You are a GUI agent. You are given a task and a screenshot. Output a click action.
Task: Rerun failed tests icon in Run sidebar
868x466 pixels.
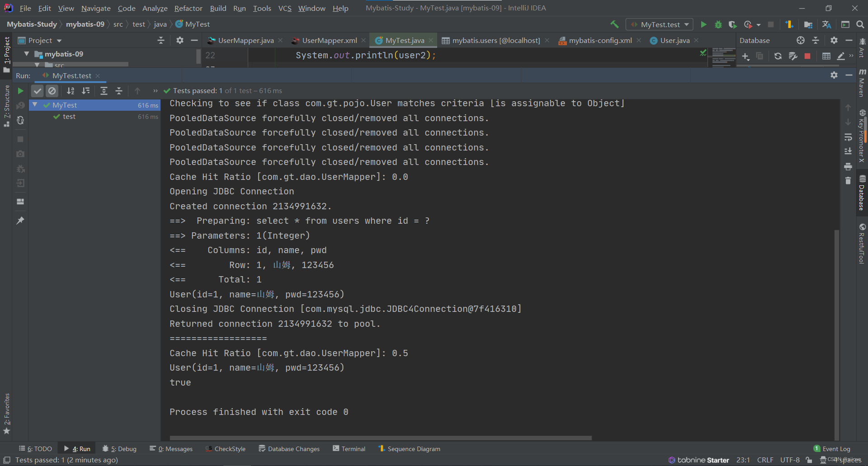(20, 106)
